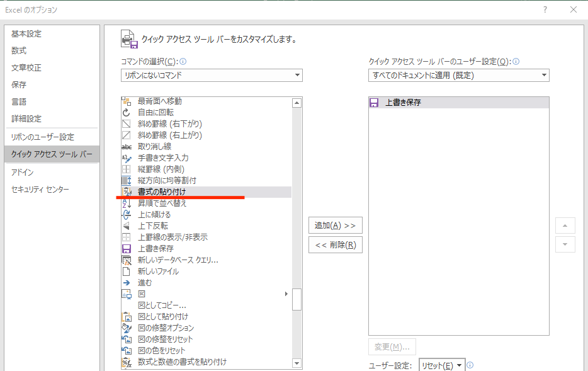Click the 図の色をリセット icon
Screen dimensions: 588x371
127,351
